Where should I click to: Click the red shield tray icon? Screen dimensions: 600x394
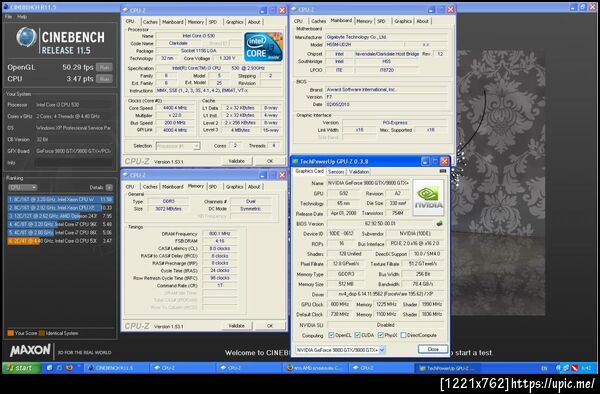pos(574,368)
